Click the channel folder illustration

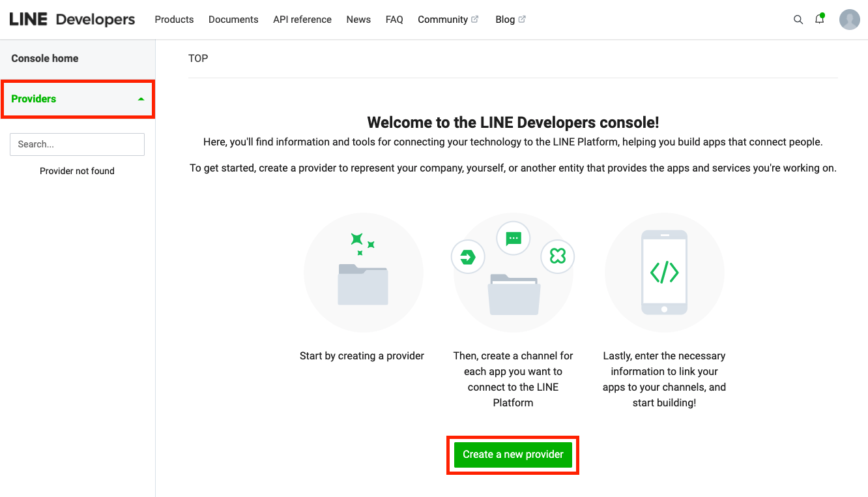tap(514, 273)
